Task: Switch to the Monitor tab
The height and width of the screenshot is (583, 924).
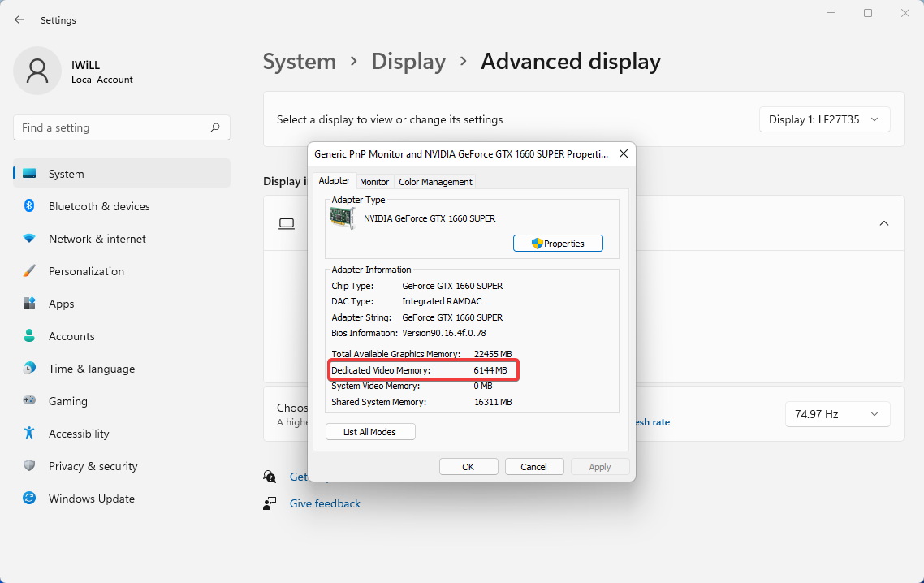Action: pos(374,181)
